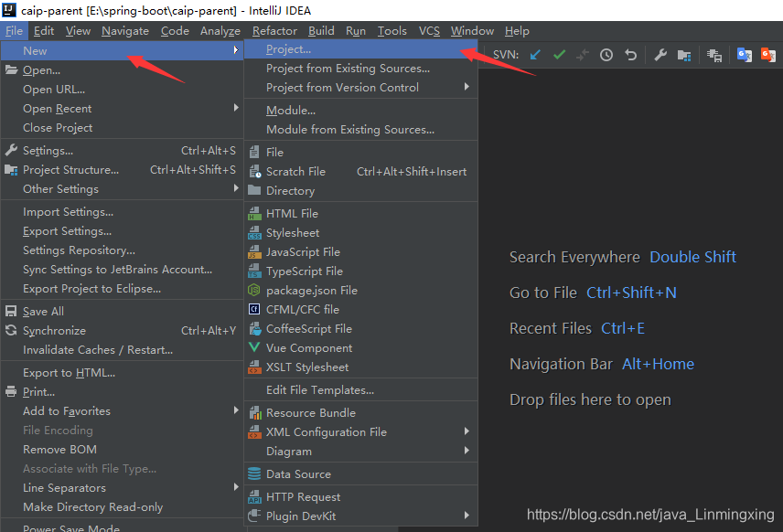Click Close Project

click(x=122, y=128)
